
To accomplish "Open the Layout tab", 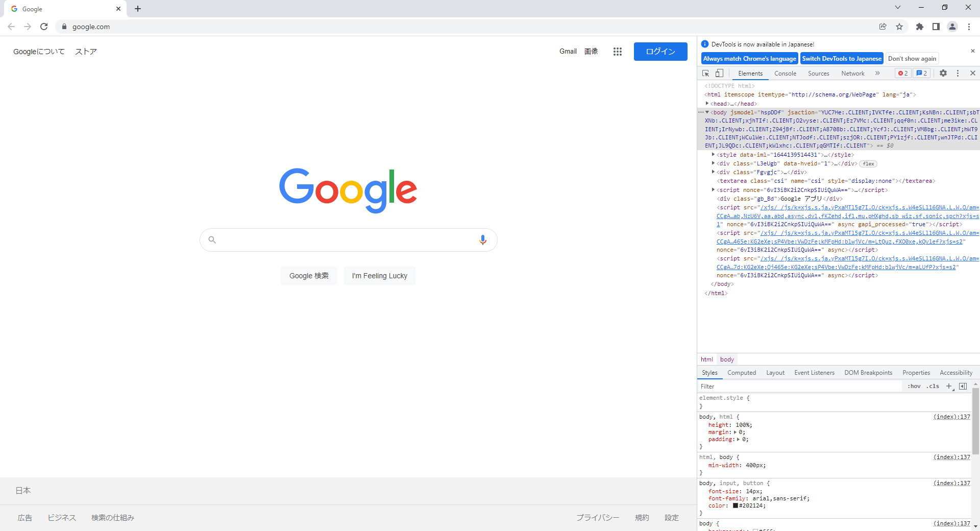I will pyautogui.click(x=775, y=373).
